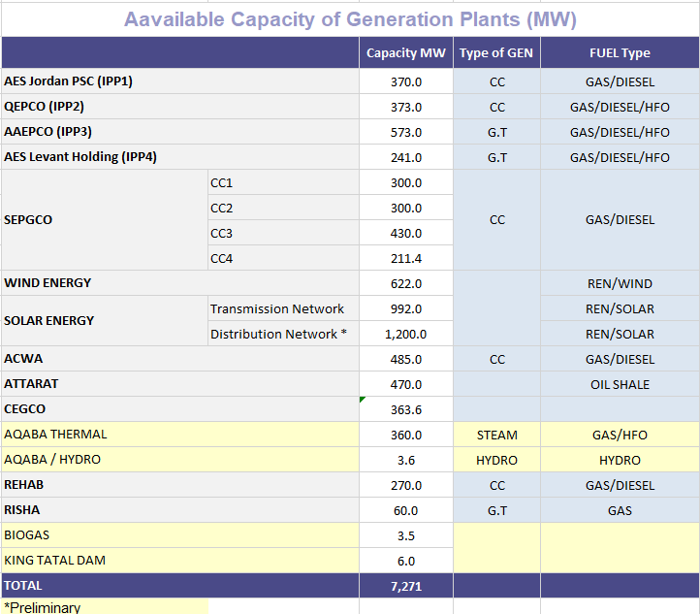700x614 pixels.
Task: Select the BIOGAS capacity value 3.5
Action: (x=406, y=535)
